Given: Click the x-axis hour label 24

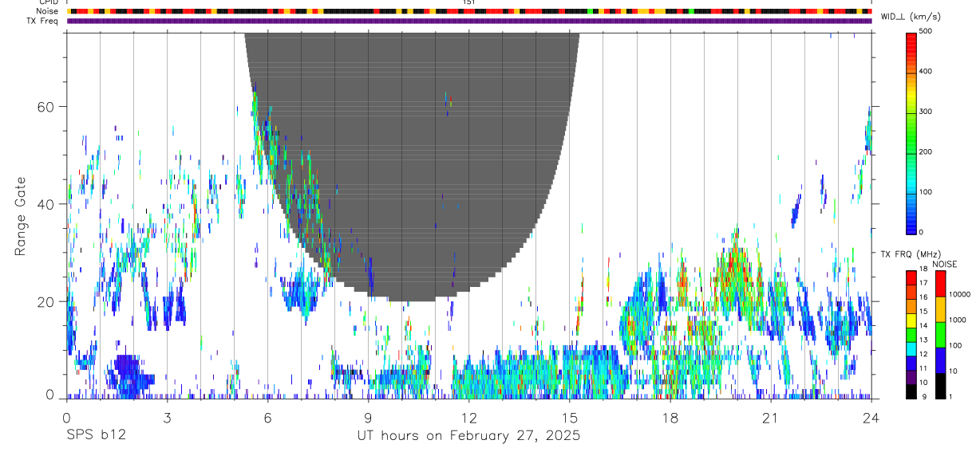Looking at the screenshot, I should point(871,418).
